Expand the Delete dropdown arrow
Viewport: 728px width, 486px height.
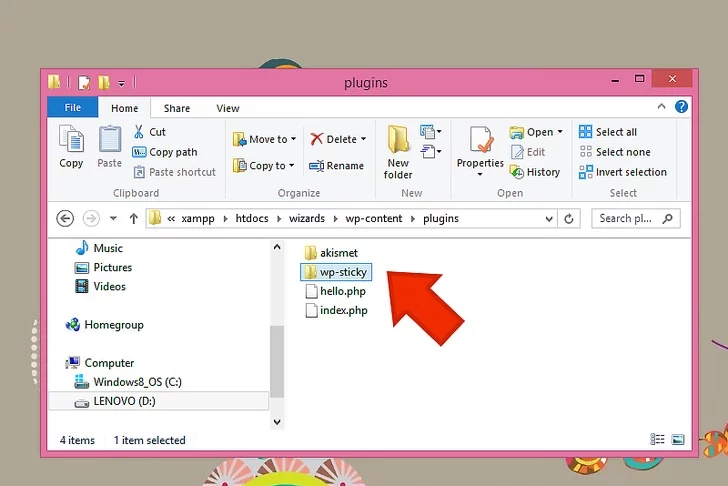[363, 140]
